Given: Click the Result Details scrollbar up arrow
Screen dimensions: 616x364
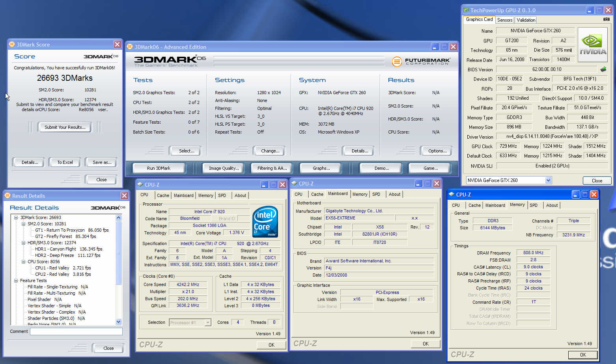Looking at the screenshot, I should [119, 217].
